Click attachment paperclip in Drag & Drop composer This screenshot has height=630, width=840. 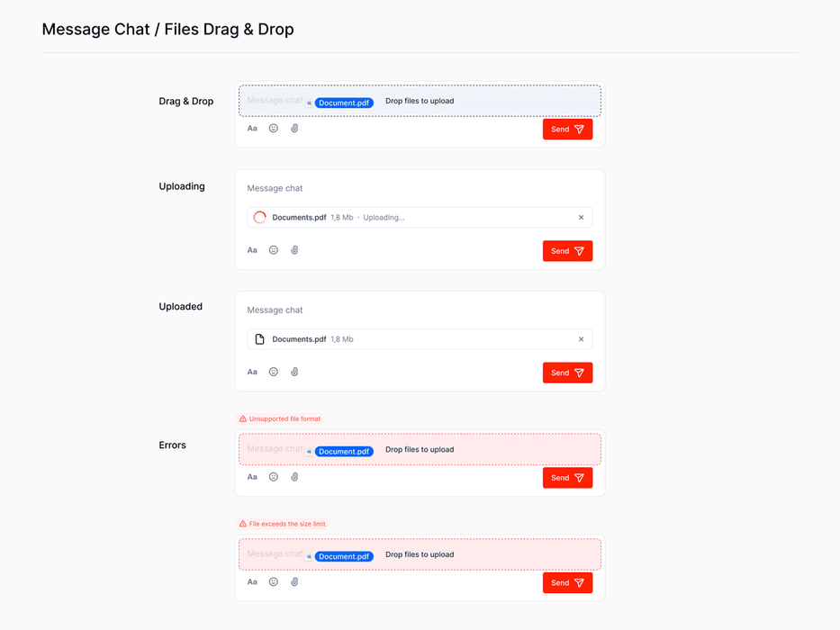[x=294, y=128]
